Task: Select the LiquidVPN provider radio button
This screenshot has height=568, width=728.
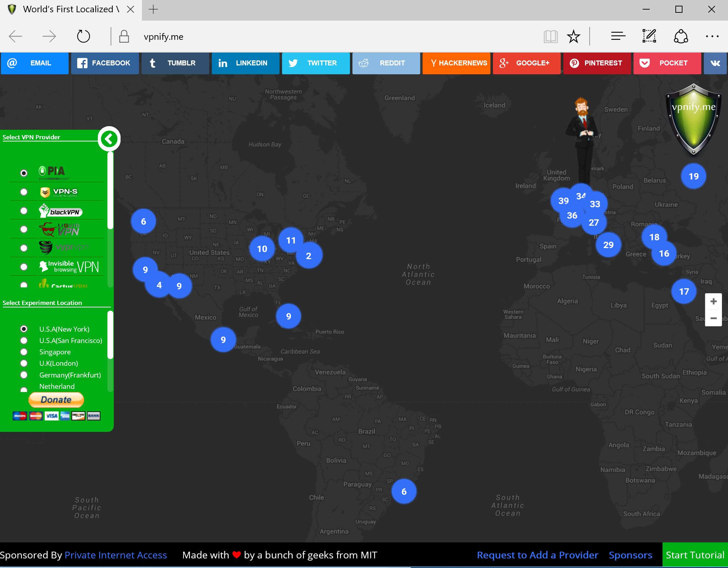Action: 24,229
